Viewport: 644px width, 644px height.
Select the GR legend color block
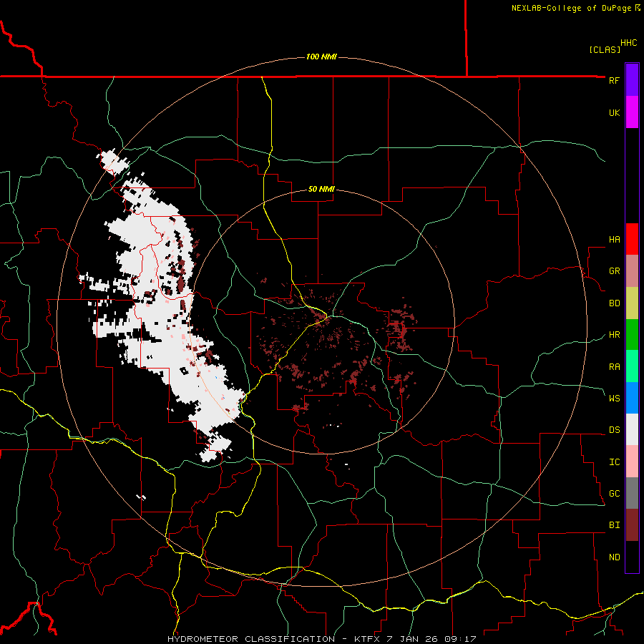632,271
